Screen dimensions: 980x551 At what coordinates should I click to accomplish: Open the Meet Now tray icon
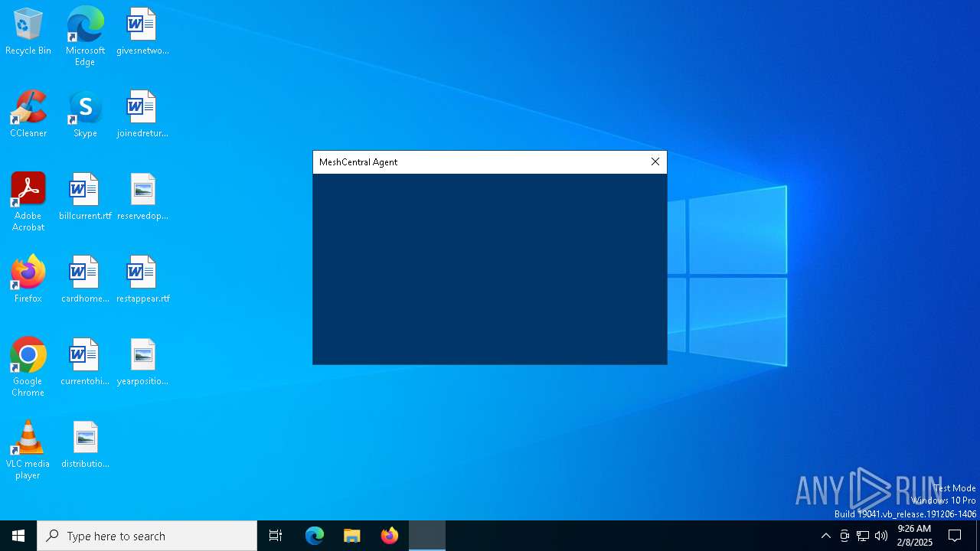coord(844,536)
